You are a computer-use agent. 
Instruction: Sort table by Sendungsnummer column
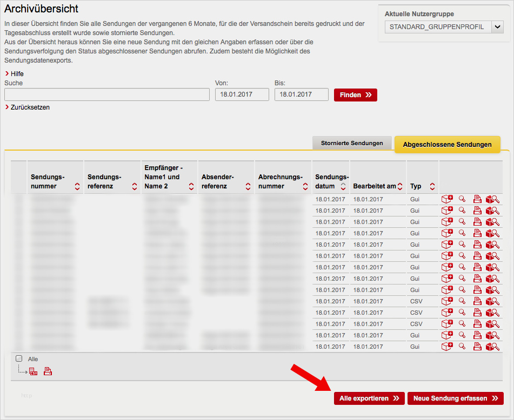tap(77, 186)
